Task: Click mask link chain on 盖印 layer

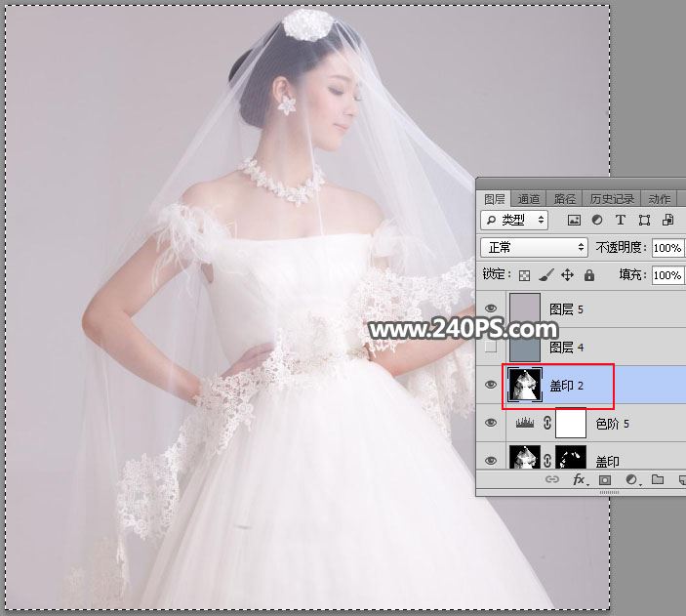Action: [547, 461]
